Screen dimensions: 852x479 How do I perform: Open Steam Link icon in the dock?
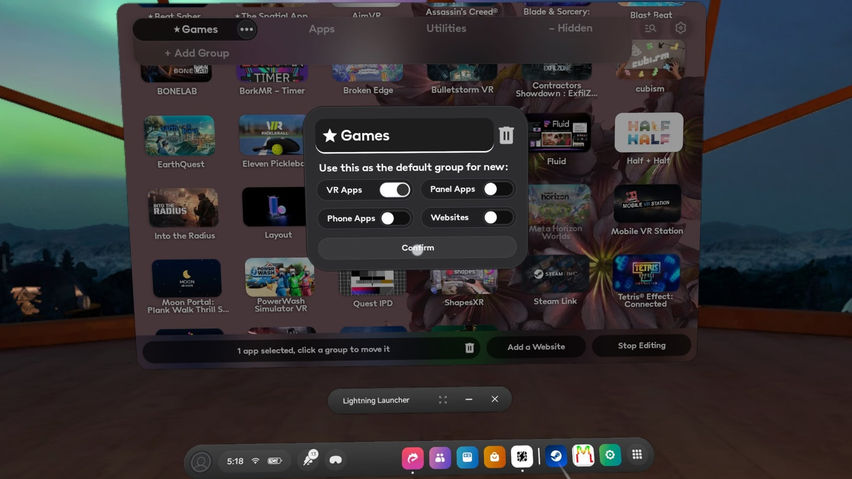pyautogui.click(x=556, y=456)
